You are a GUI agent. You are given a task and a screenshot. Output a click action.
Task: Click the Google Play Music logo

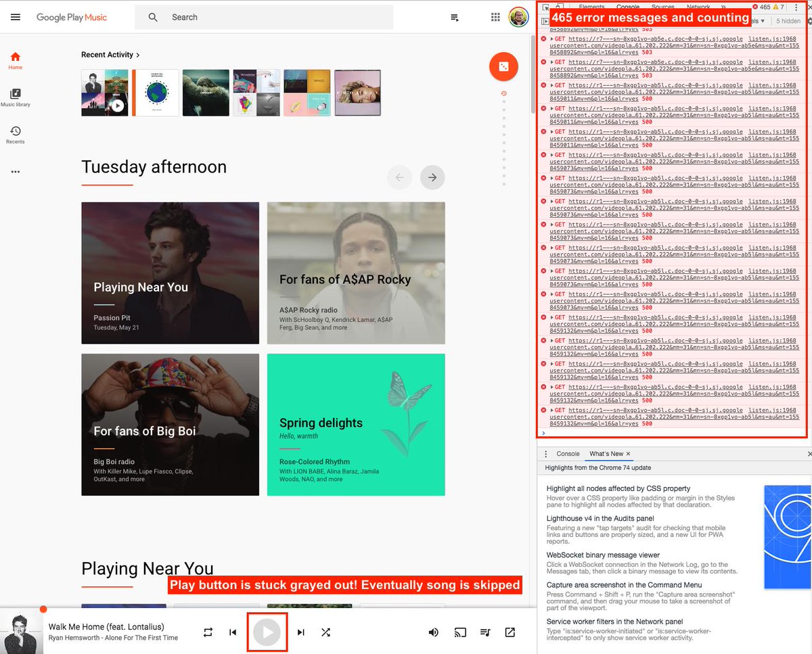[72, 17]
